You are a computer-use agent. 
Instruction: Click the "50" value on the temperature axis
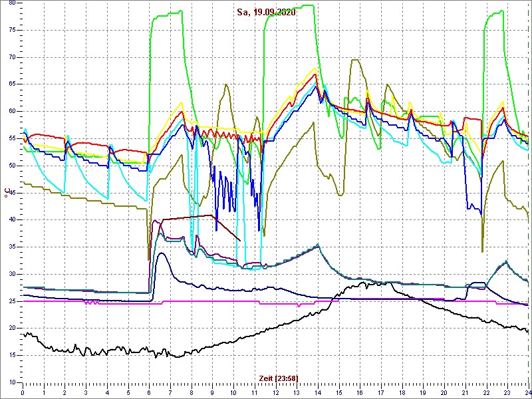pyautogui.click(x=11, y=166)
